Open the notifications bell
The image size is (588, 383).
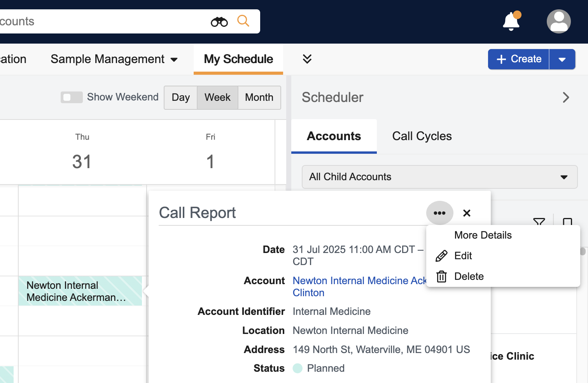511,21
